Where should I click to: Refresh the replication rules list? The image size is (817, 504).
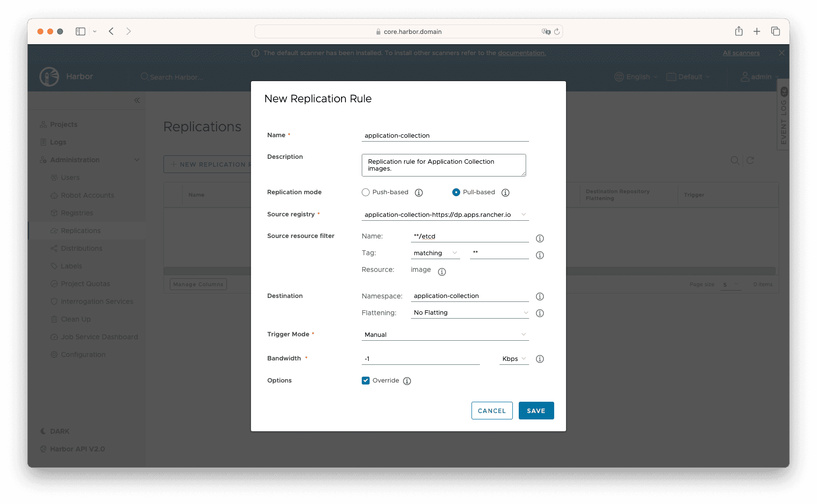coord(750,160)
